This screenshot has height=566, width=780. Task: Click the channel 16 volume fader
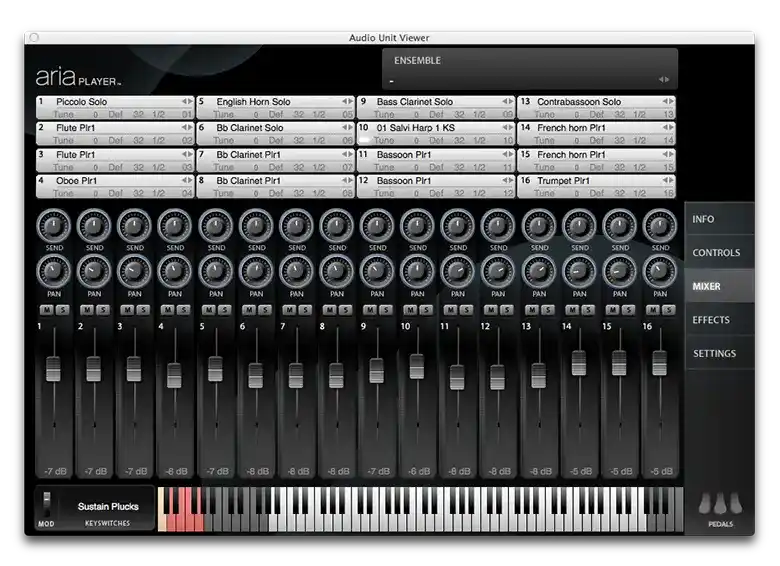point(660,363)
